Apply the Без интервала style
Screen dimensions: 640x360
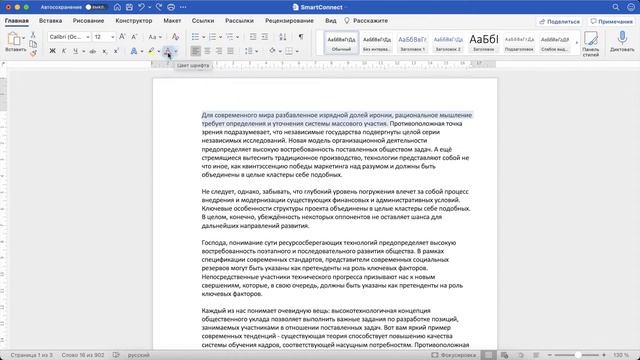pyautogui.click(x=377, y=42)
